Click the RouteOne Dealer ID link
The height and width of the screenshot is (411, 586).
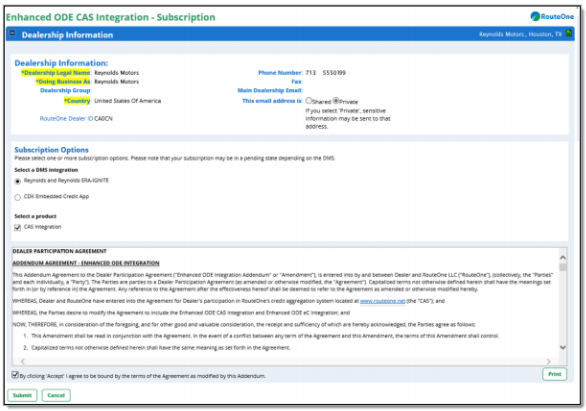pos(66,118)
